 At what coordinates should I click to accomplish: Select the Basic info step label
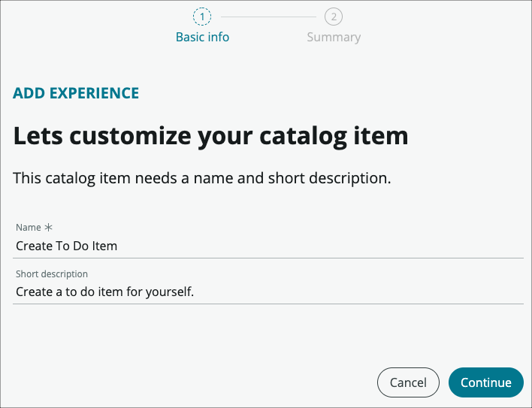(202, 37)
